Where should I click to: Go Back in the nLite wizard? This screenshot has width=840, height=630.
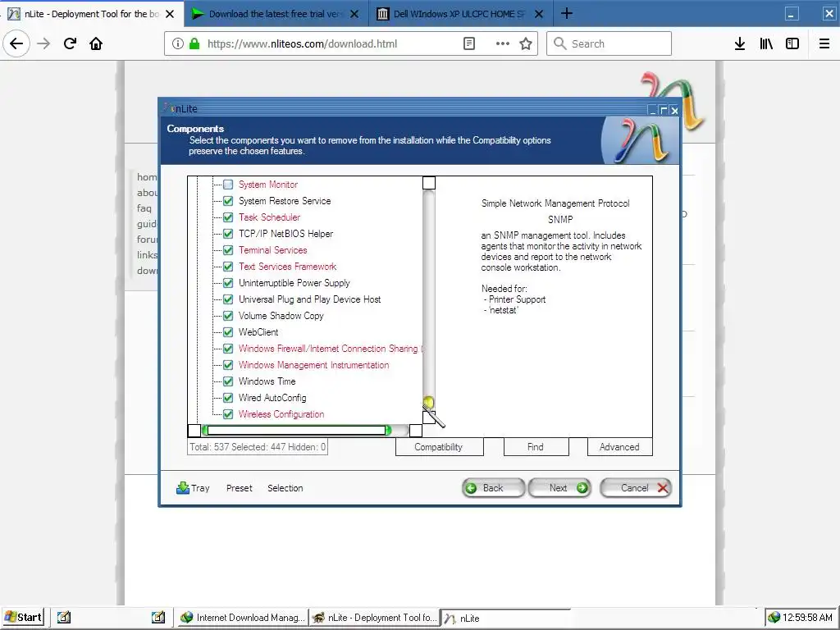493,488
